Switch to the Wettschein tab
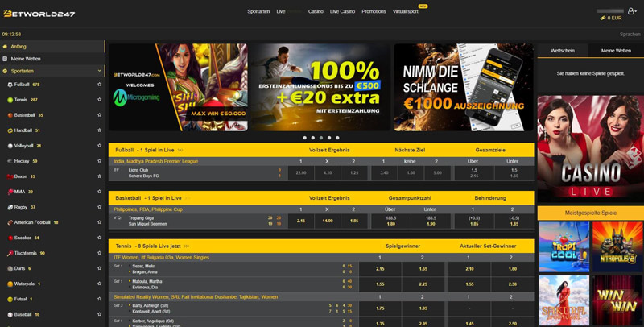Screen dimensions: 644x327 tap(563, 51)
